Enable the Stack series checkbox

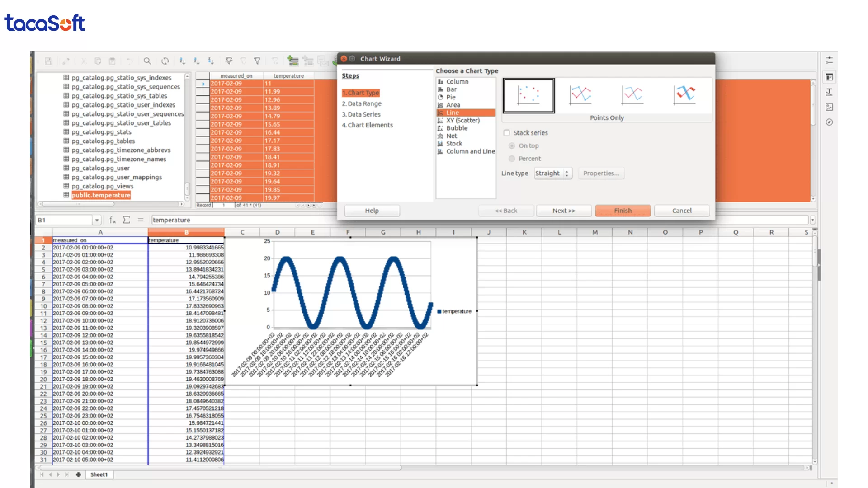507,133
